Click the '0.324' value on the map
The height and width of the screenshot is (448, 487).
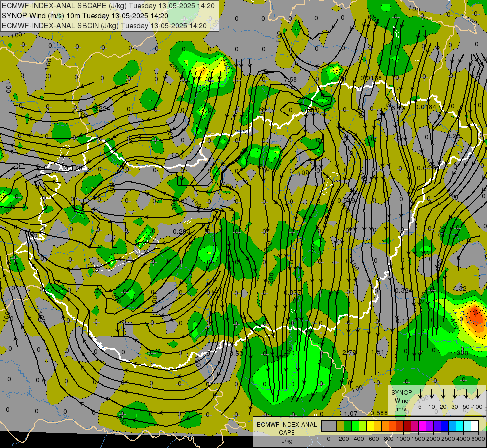[404, 291]
